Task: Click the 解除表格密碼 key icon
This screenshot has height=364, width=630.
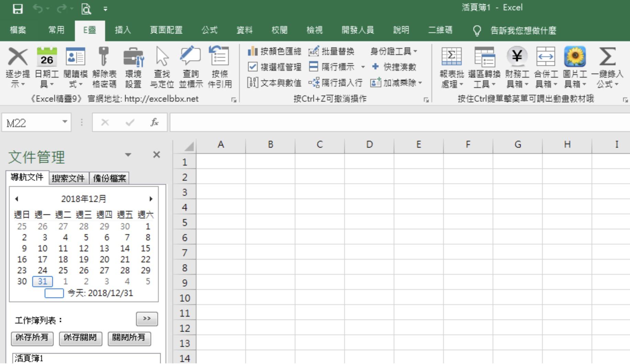Action: (x=104, y=57)
